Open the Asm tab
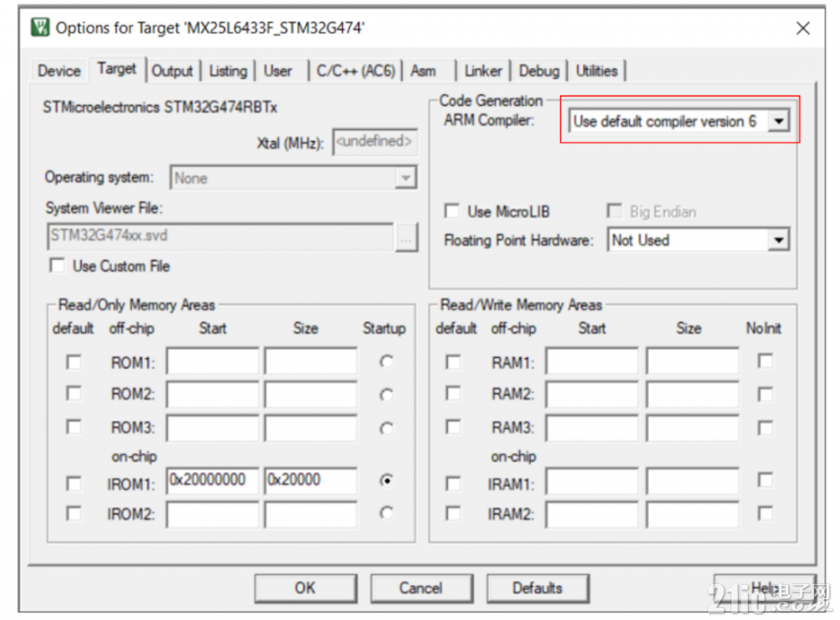Screen dimensions: 840x620 tap(423, 71)
